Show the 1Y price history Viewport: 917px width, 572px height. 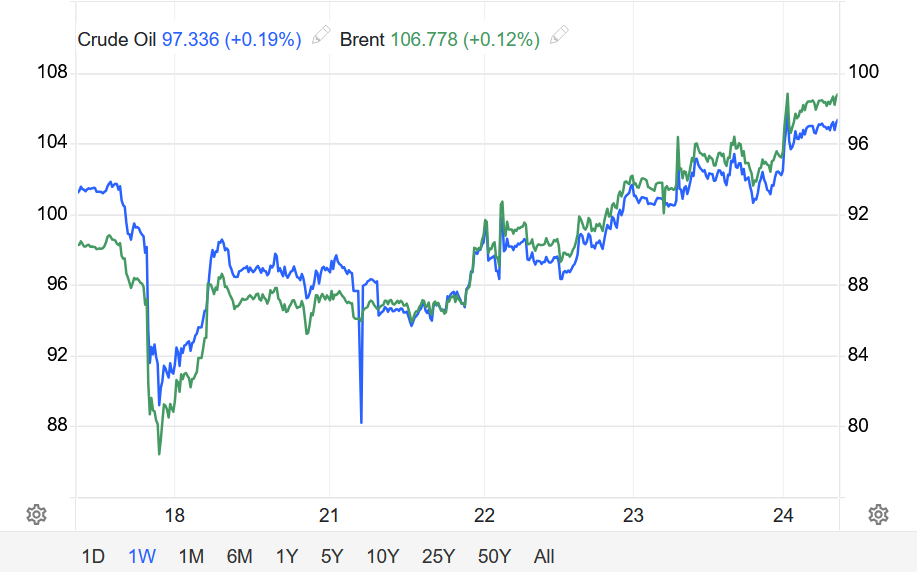(286, 556)
